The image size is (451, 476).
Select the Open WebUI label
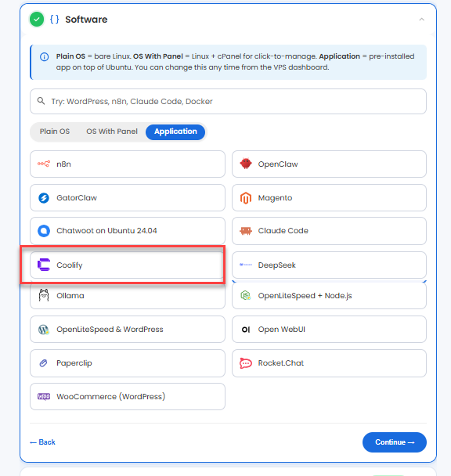point(282,330)
